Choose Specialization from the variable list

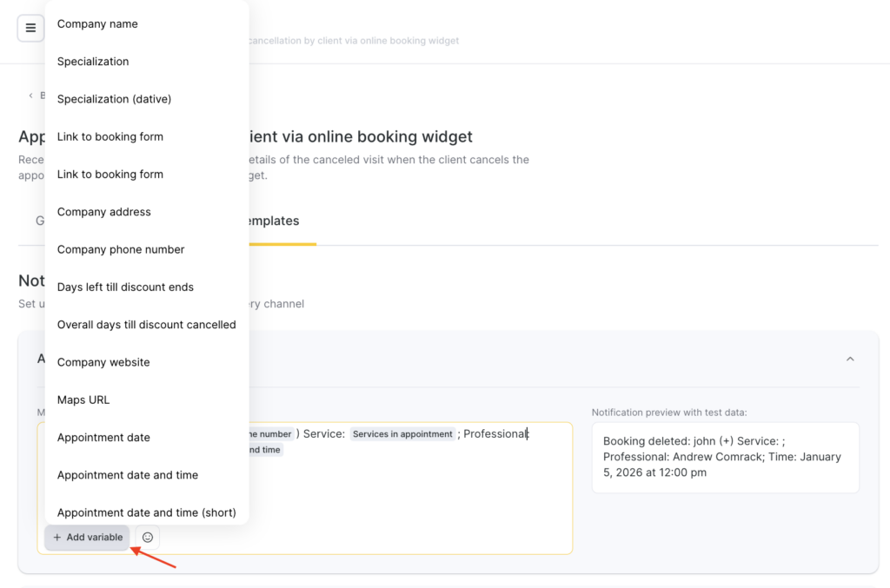(x=93, y=62)
